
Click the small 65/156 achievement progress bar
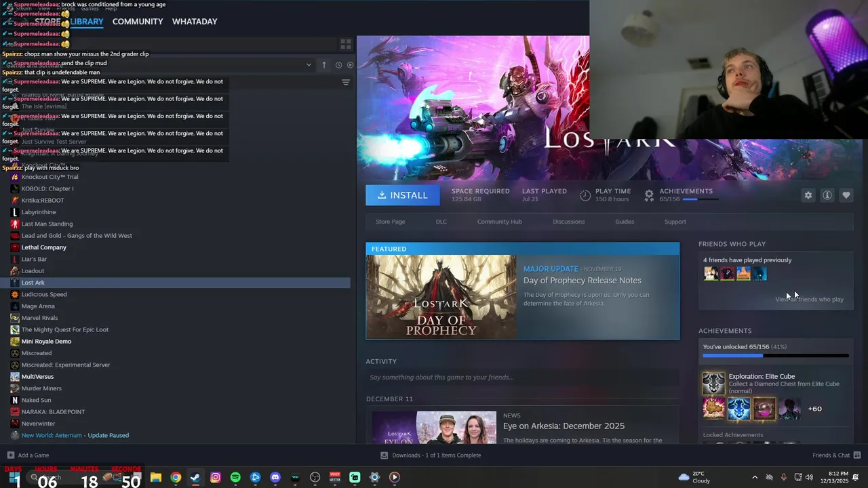point(700,199)
